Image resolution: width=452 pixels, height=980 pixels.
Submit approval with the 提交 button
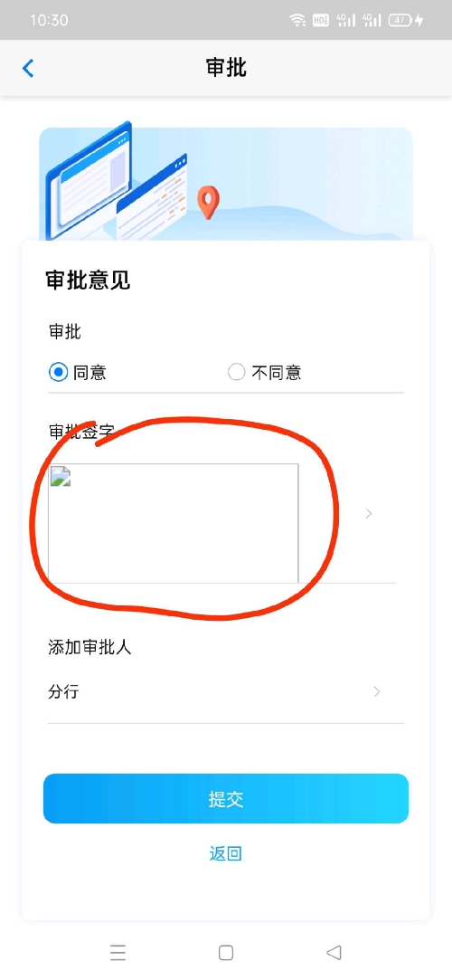click(x=226, y=799)
